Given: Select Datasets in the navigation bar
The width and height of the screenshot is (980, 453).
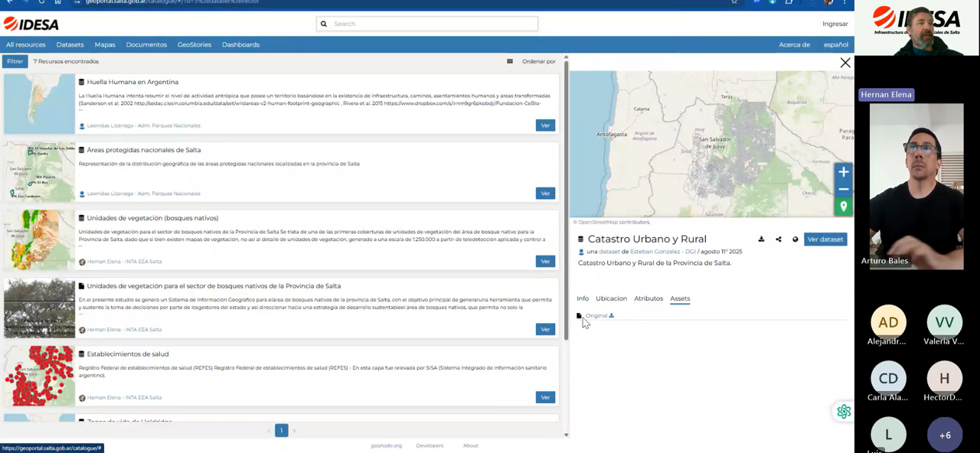Looking at the screenshot, I should click(x=70, y=44).
